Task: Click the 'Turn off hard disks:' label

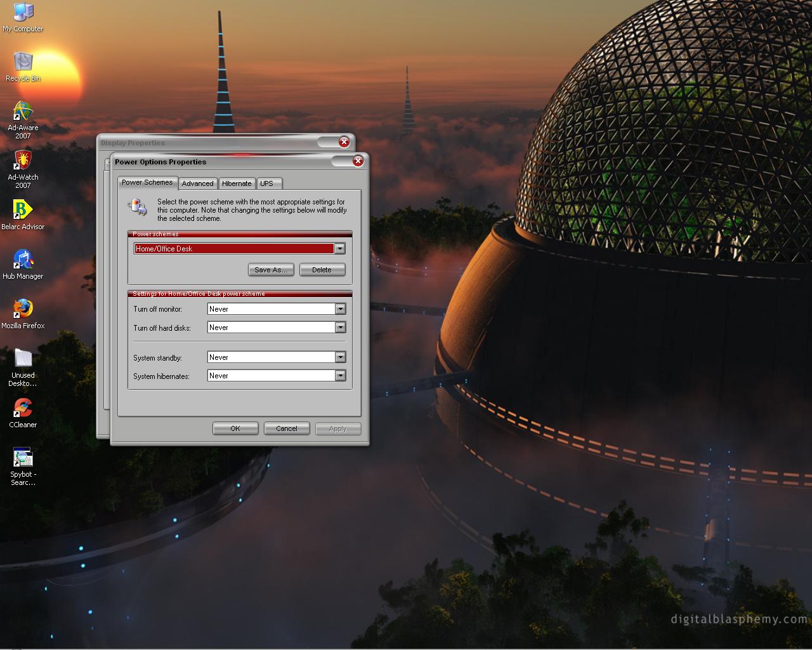Action: (x=162, y=328)
